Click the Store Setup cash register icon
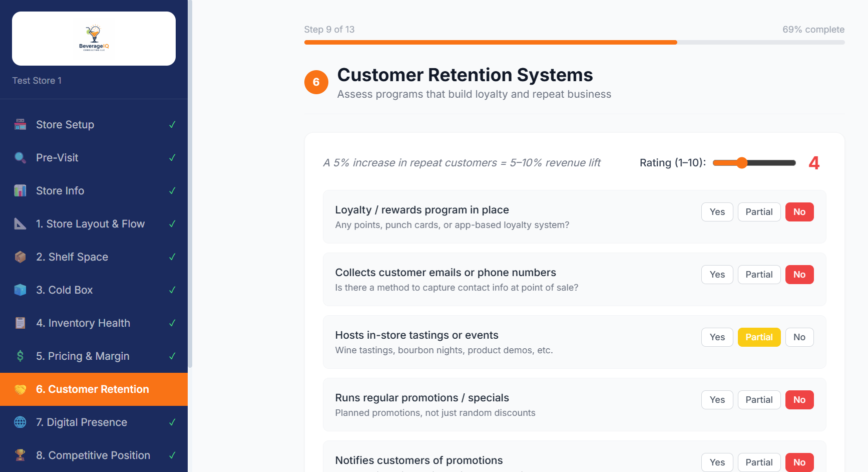This screenshot has height=472, width=868. click(x=20, y=124)
